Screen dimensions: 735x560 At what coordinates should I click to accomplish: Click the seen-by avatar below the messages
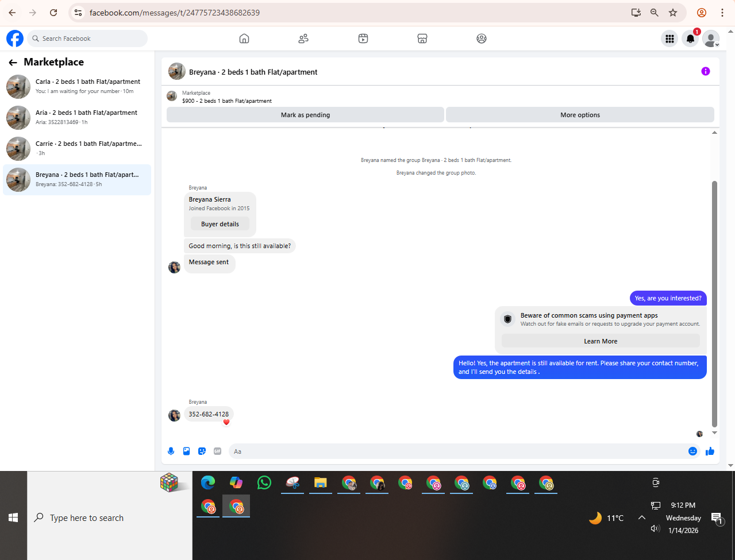tap(699, 434)
